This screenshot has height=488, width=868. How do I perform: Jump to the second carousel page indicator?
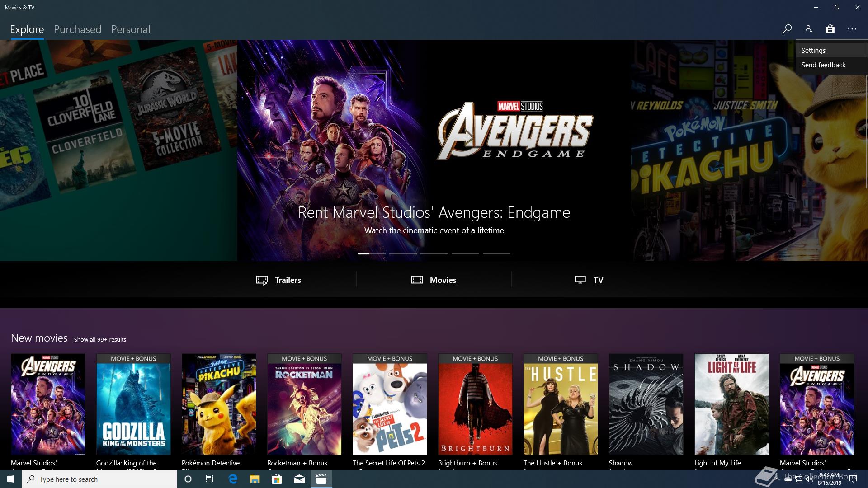(x=403, y=253)
